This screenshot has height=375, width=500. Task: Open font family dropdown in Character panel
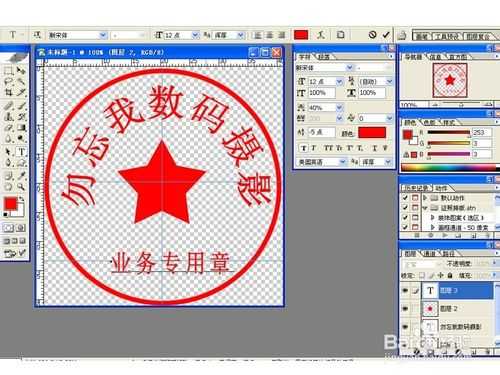click(x=349, y=68)
